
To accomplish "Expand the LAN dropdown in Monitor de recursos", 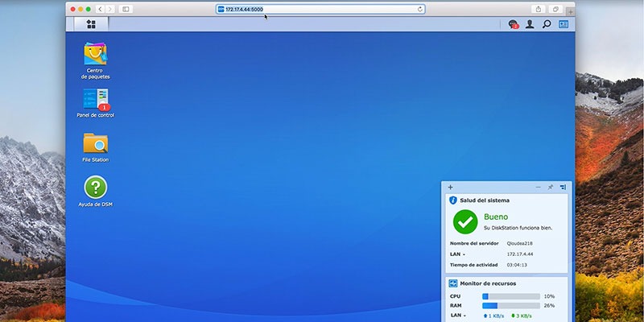I will [458, 316].
